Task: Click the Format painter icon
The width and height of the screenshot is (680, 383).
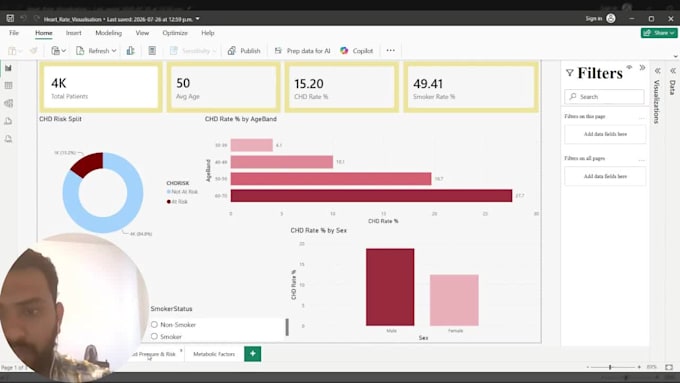Action: pos(33,51)
